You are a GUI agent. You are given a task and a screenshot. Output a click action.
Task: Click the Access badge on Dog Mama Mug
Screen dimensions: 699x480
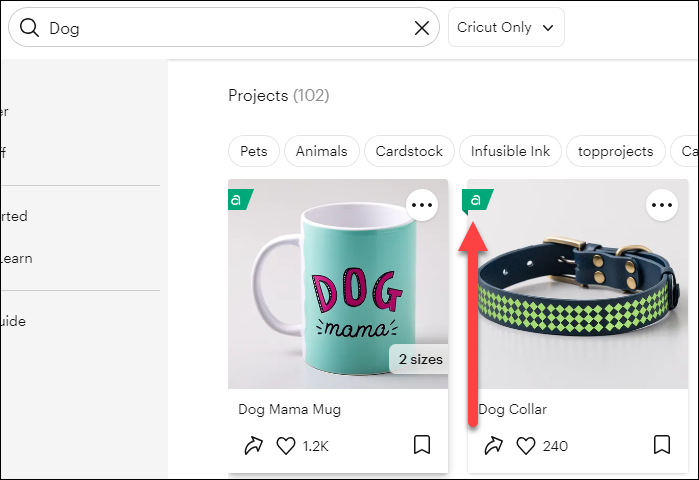[x=238, y=200]
